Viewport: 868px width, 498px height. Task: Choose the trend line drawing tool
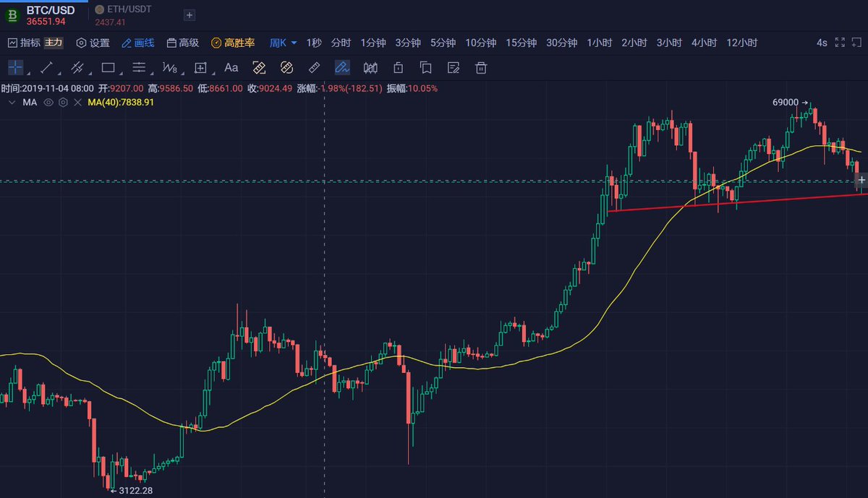click(46, 68)
